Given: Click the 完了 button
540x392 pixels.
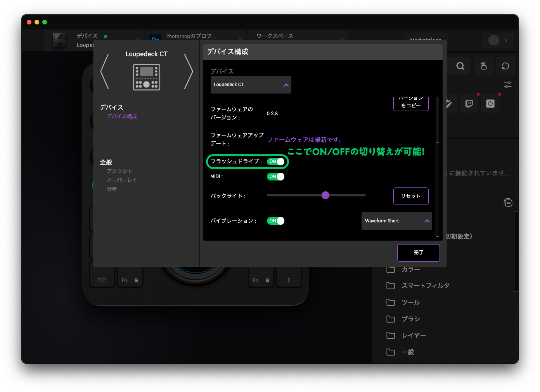Looking at the screenshot, I should 419,253.
